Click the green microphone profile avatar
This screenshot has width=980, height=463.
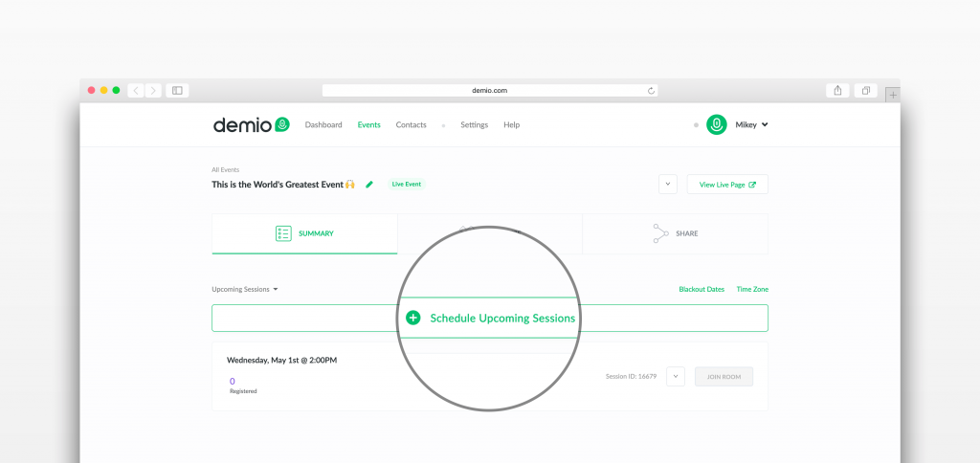[x=716, y=124]
